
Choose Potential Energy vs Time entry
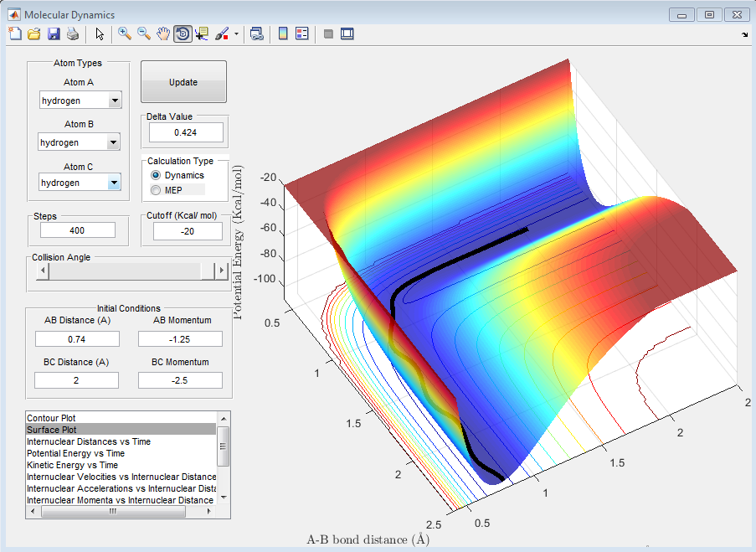tap(75, 453)
